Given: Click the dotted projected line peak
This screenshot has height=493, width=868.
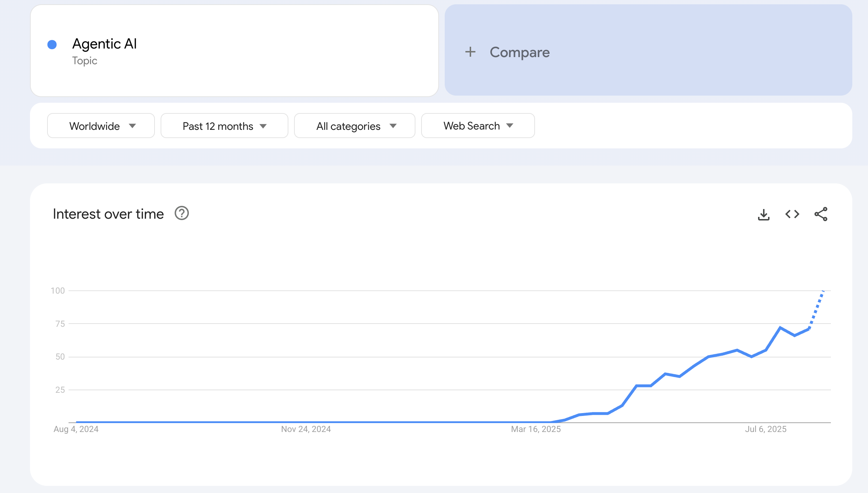Looking at the screenshot, I should [823, 291].
